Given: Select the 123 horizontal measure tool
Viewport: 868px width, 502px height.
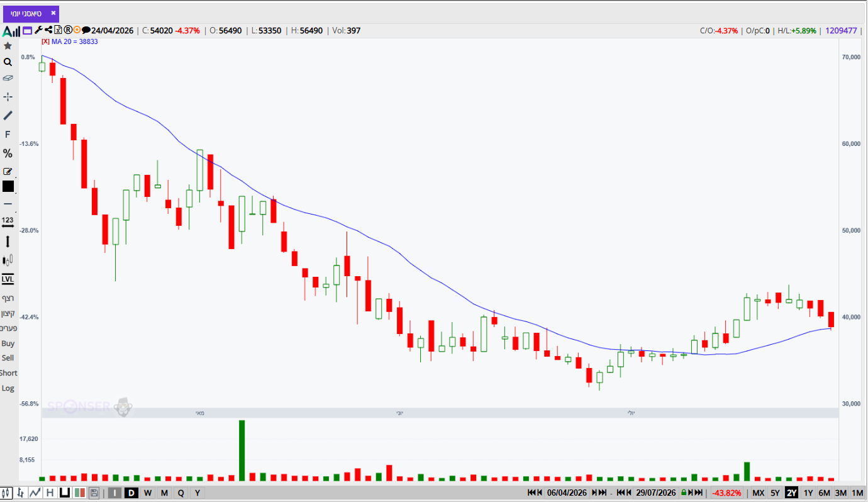Looking at the screenshot, I should (8, 222).
